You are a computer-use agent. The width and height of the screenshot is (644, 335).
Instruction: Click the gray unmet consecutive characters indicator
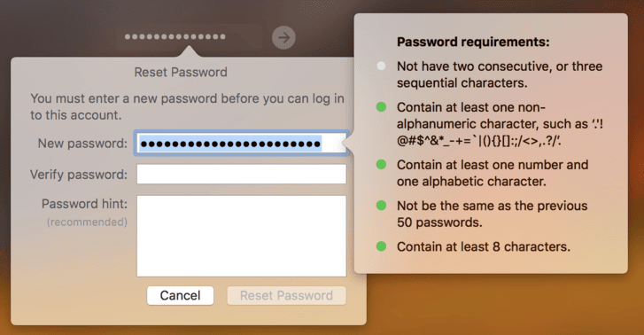pos(381,66)
